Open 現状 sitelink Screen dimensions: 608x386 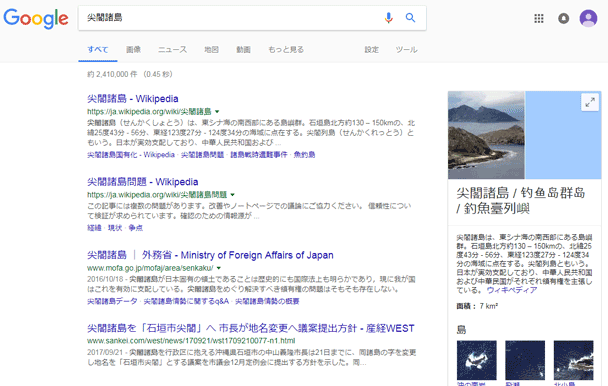(x=115, y=228)
